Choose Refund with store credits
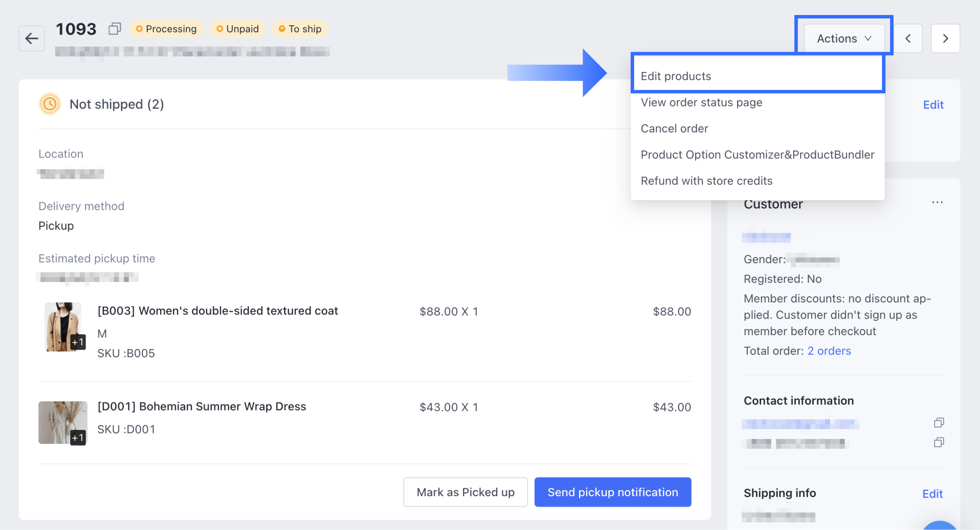Viewport: 980px width, 530px height. point(758,181)
